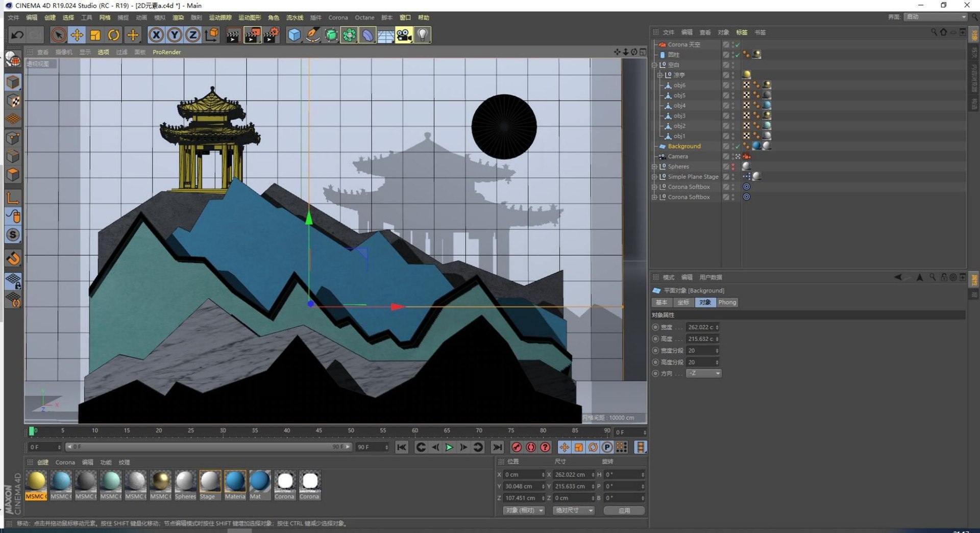
Task: Open the 对象 (相对) coordinate mode dropdown
Action: [x=524, y=511]
